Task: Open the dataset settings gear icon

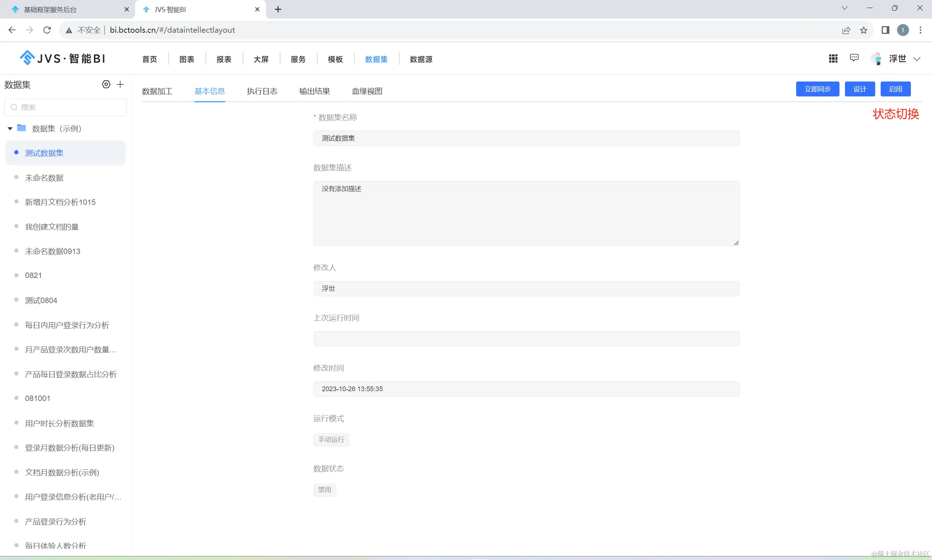Action: pyautogui.click(x=106, y=84)
